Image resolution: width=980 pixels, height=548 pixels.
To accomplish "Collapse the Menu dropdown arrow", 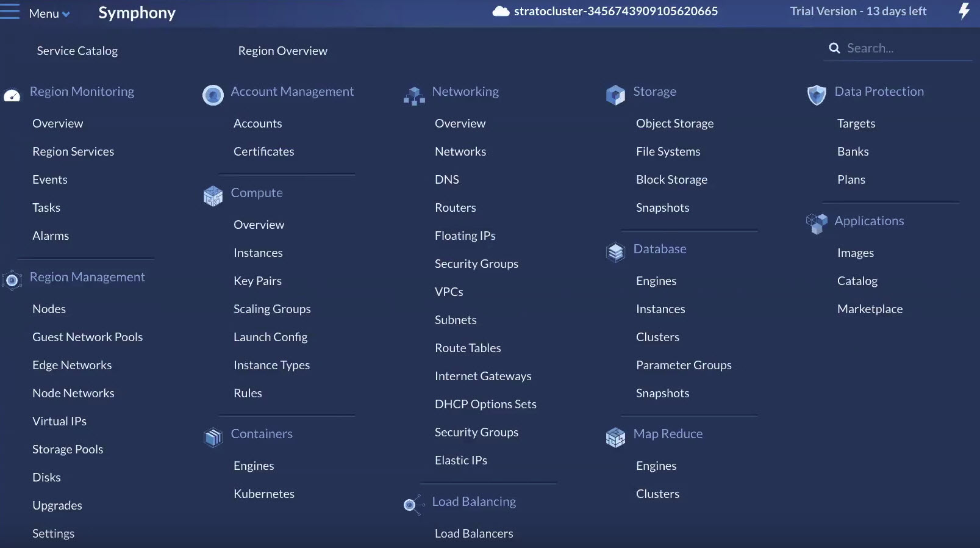I will pyautogui.click(x=66, y=14).
